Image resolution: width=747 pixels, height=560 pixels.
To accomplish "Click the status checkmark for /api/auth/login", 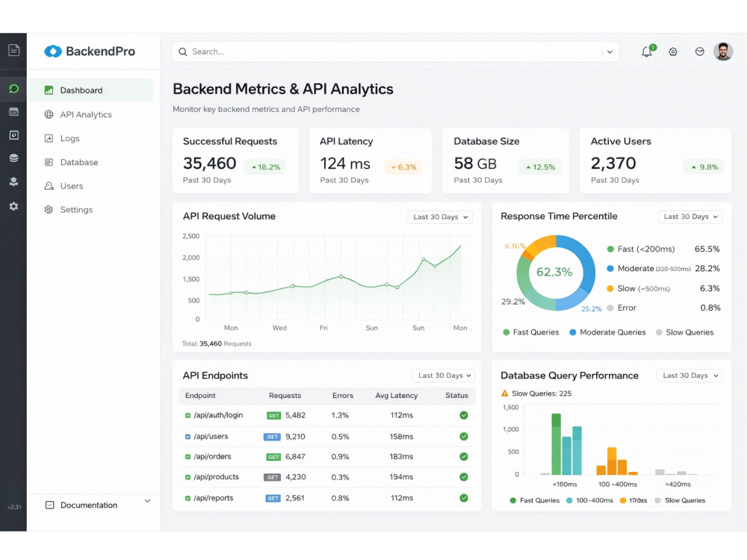I will pos(464,415).
